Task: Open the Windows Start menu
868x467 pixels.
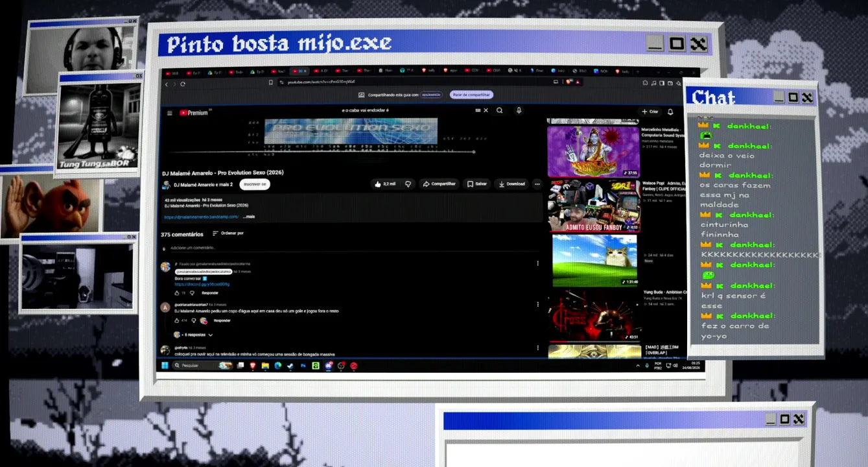Action: pyautogui.click(x=165, y=366)
